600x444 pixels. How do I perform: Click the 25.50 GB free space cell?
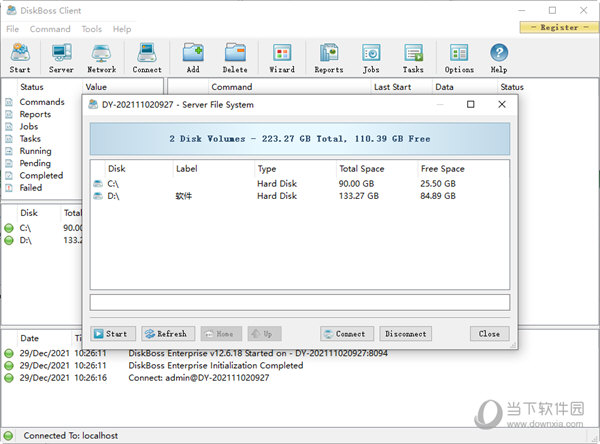tap(438, 184)
